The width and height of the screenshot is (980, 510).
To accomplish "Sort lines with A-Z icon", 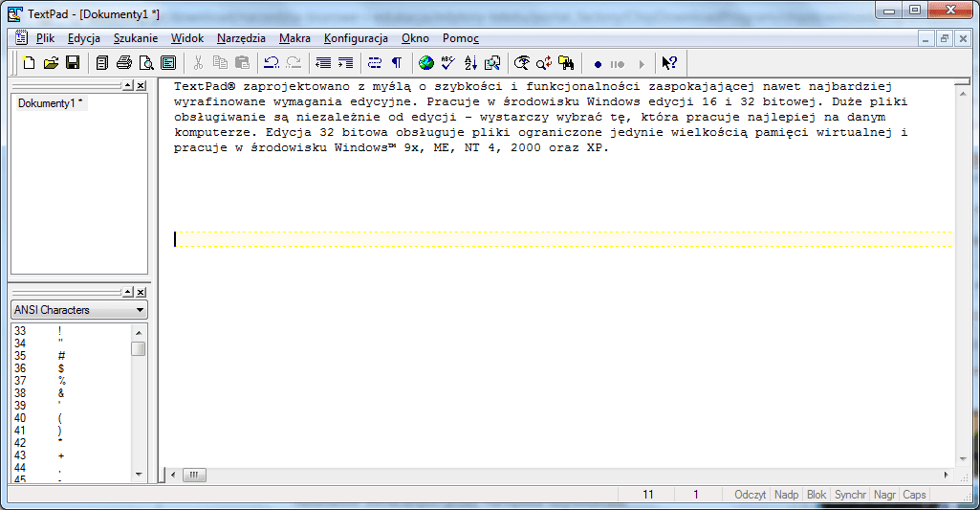I will (x=470, y=62).
